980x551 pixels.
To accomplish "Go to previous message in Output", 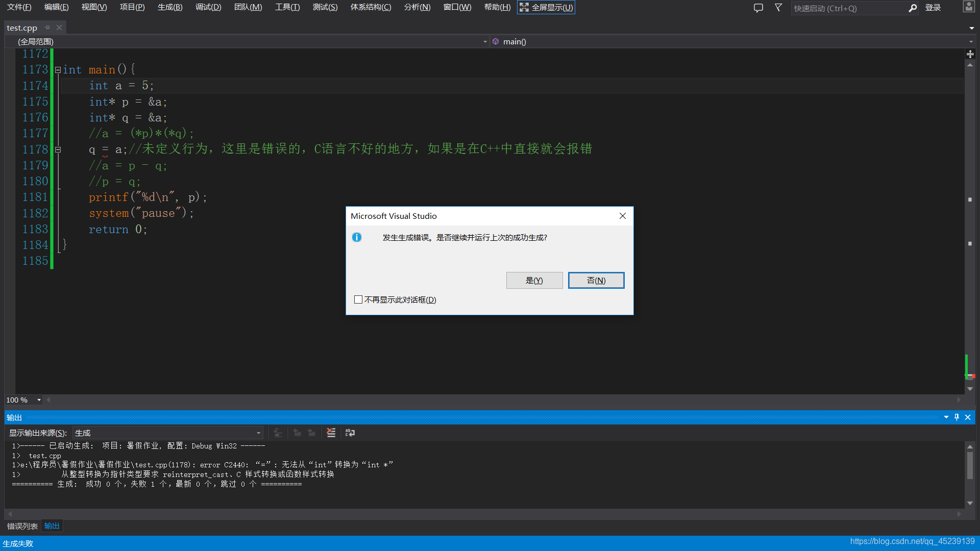I will pyautogui.click(x=298, y=433).
